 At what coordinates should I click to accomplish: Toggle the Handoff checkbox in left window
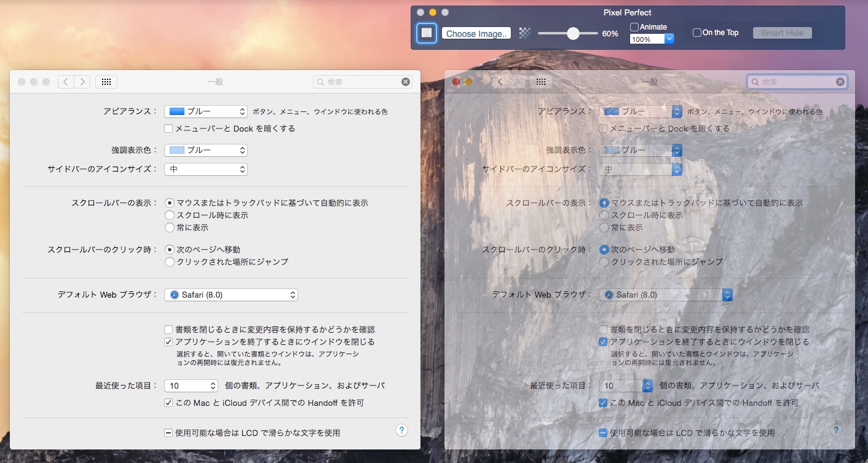(x=168, y=403)
